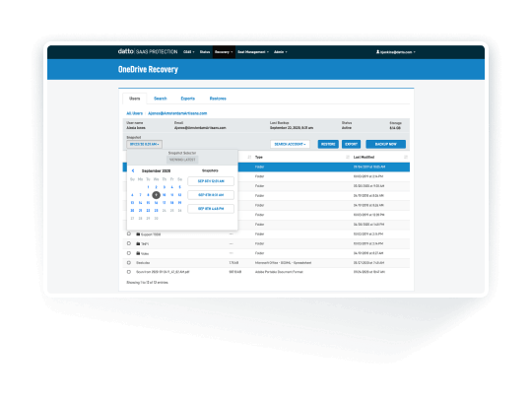Tick the checkbox beside the Video folder
This screenshot has width=532, height=399.
(x=129, y=253)
